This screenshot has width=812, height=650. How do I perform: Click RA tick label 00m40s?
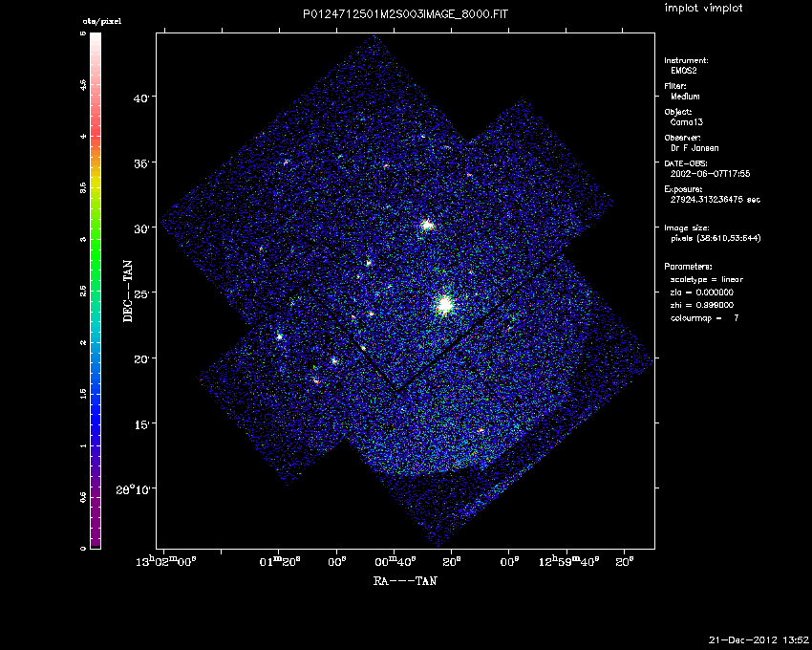[395, 561]
